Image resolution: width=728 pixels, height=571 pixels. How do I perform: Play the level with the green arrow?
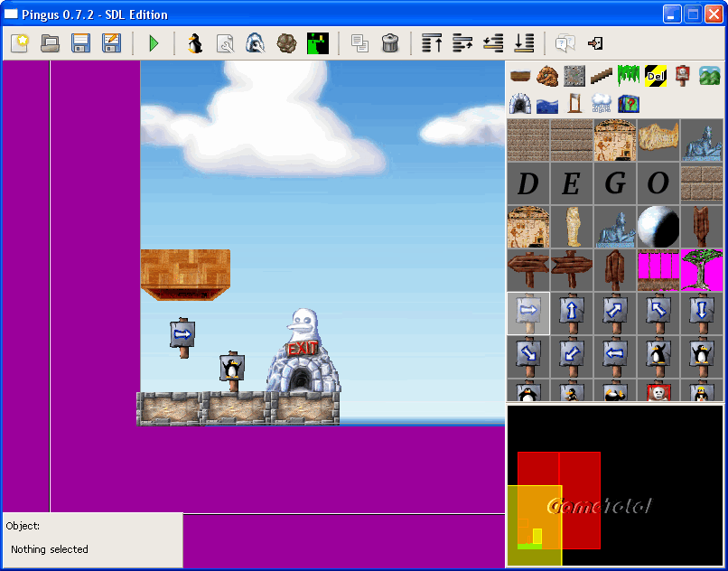tap(154, 43)
